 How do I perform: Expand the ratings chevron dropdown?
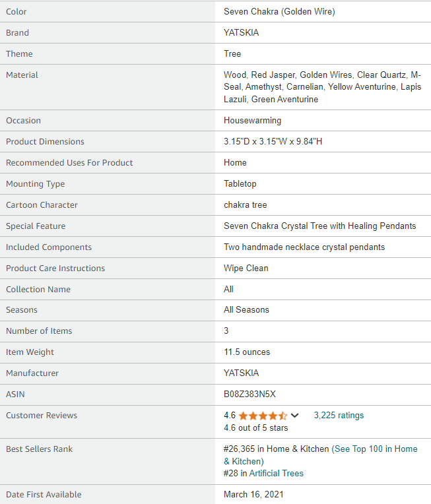click(x=294, y=416)
